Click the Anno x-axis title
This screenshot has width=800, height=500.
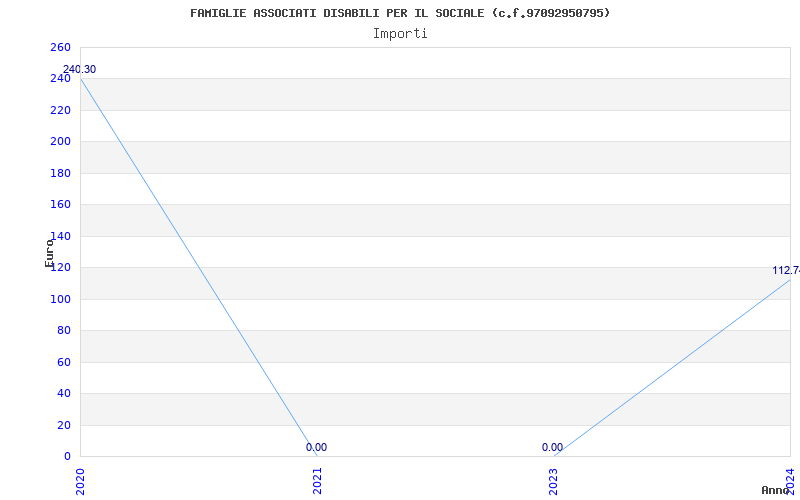pos(776,490)
